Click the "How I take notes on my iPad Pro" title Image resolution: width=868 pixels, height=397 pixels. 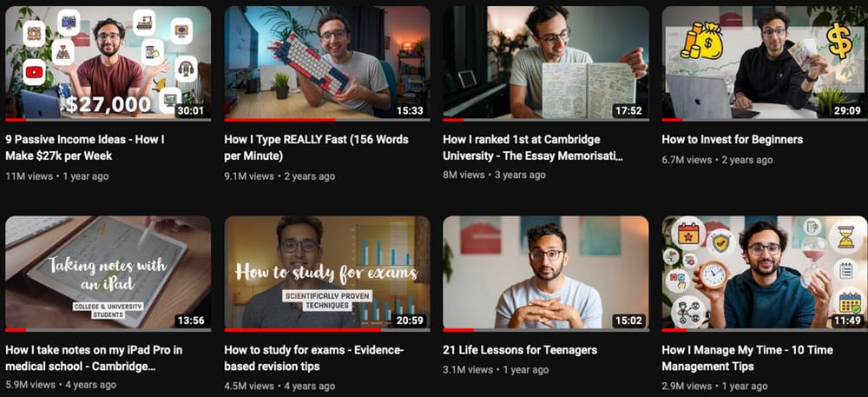[x=94, y=358]
